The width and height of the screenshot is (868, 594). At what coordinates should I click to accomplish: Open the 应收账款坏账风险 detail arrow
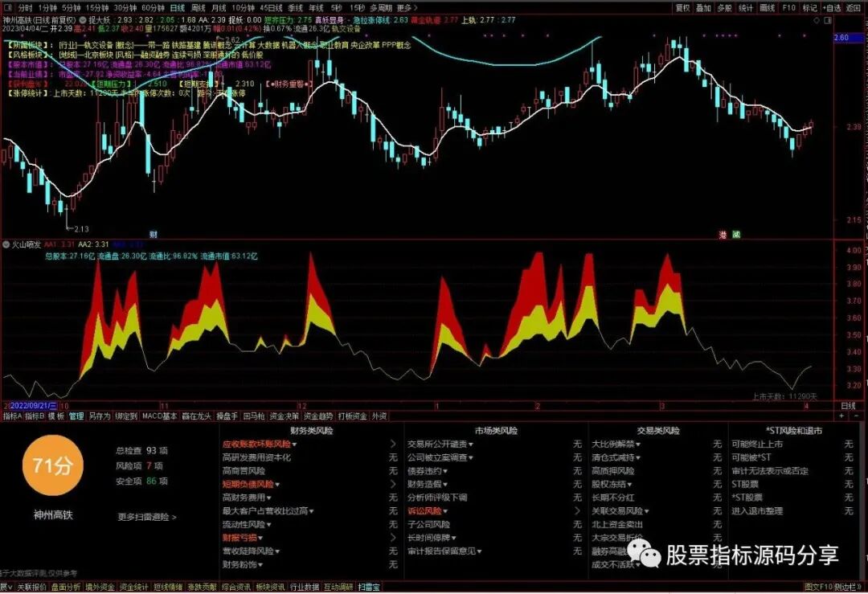pyautogui.click(x=393, y=444)
